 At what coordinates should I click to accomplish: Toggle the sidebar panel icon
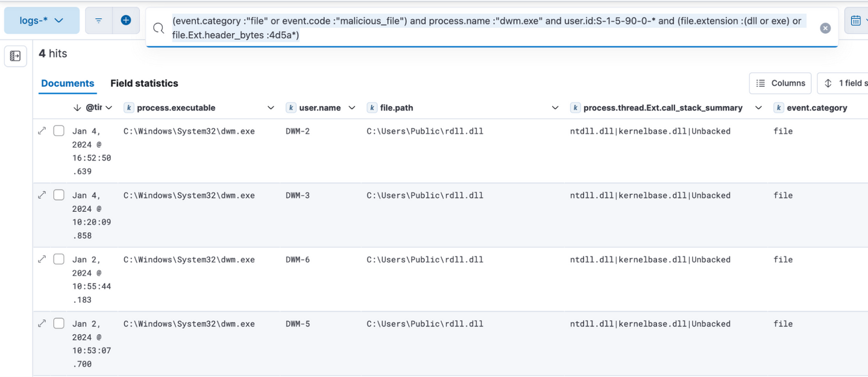click(x=16, y=56)
